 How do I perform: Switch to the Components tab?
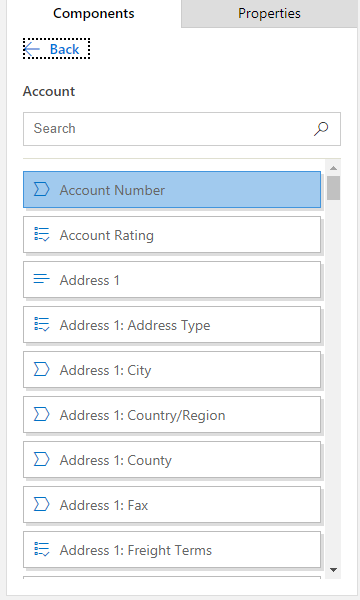94,14
